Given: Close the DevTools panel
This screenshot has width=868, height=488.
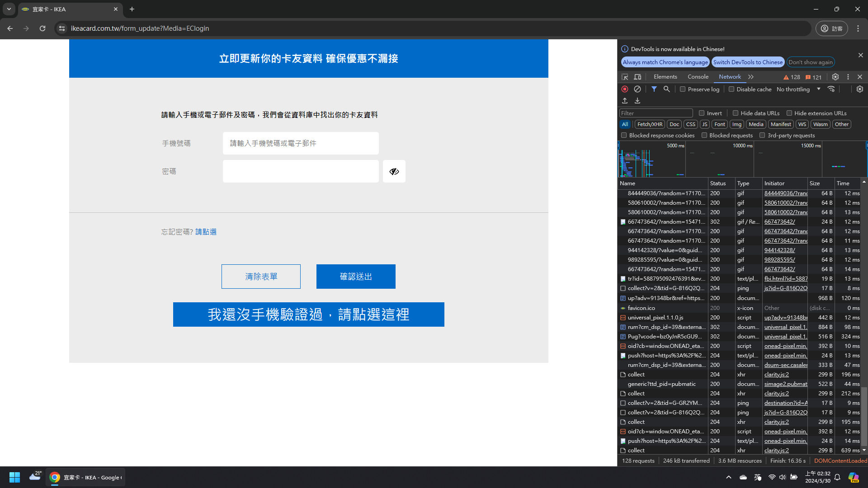Looking at the screenshot, I should [x=860, y=77].
